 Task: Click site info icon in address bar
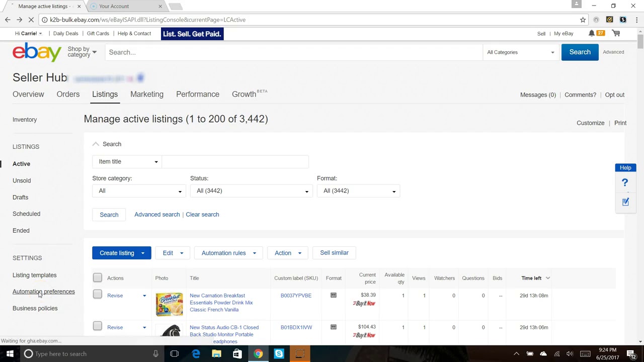[45, 20]
